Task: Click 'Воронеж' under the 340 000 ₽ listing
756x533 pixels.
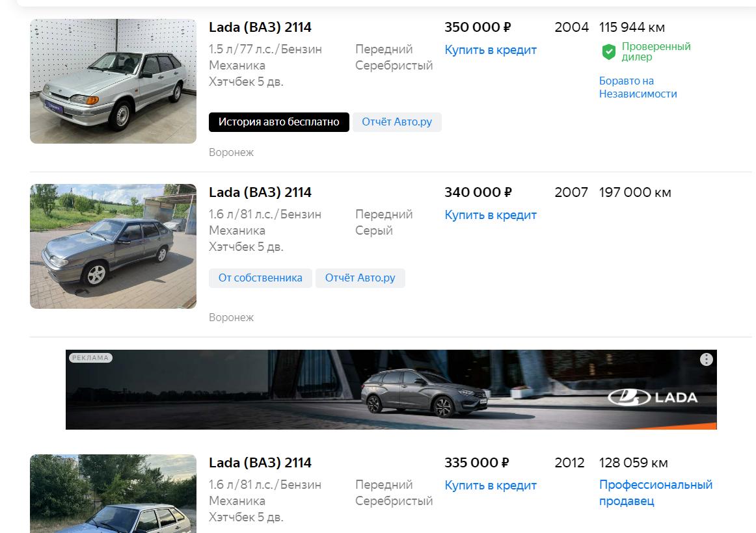Action: tap(231, 318)
